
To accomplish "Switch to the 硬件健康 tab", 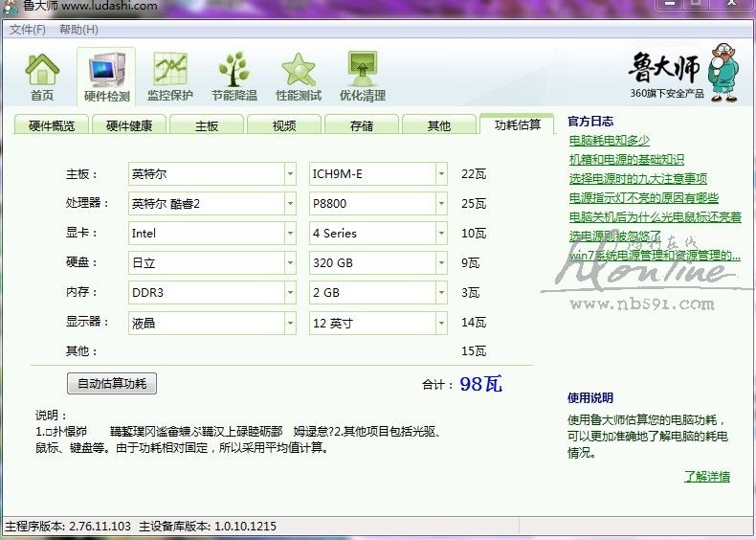I will pos(129,125).
